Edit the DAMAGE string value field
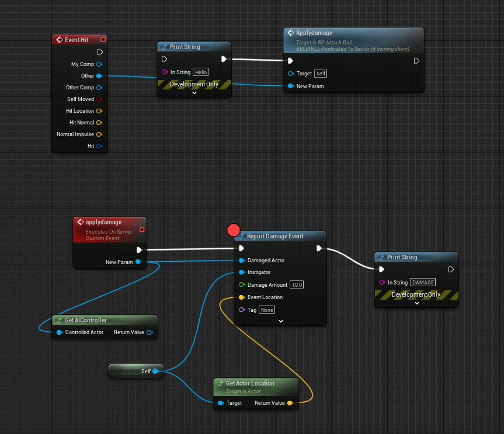504x434 pixels. [423, 283]
